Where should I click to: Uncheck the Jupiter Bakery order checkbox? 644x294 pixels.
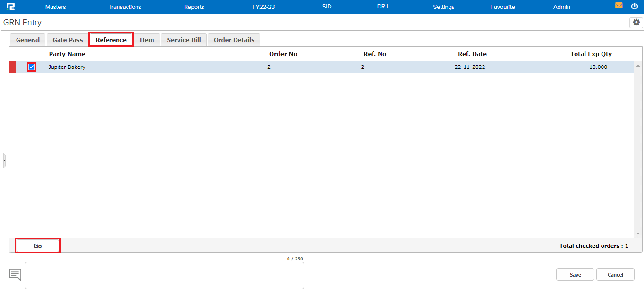(31, 67)
